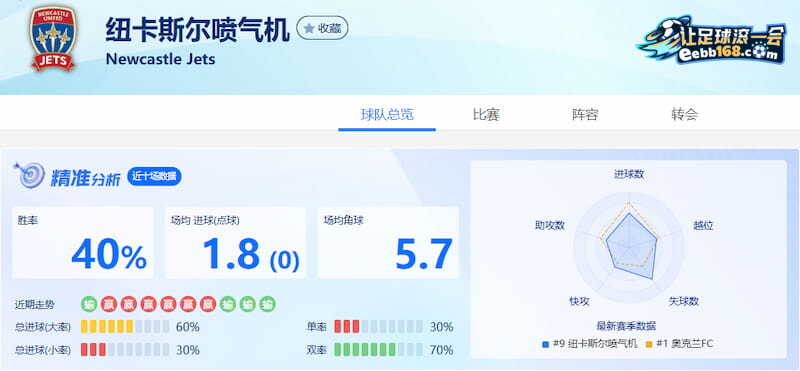The image size is (800, 371).
Task: Click the green 双率 70% progress bar
Action: (378, 350)
